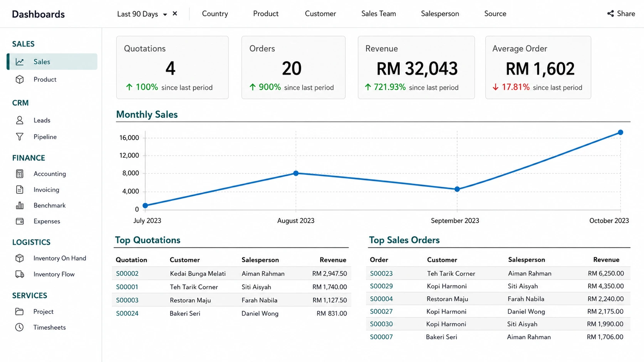The width and height of the screenshot is (644, 362).
Task: Click the October 2023 chart data point
Action: click(621, 132)
